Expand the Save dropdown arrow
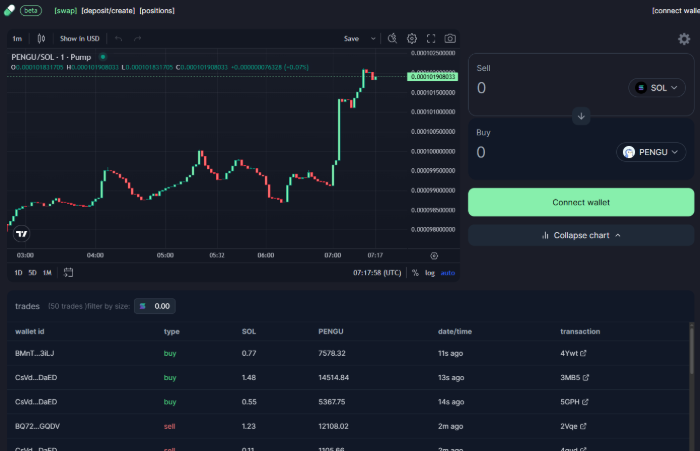Viewport: 700px width, 451px height. [x=373, y=39]
